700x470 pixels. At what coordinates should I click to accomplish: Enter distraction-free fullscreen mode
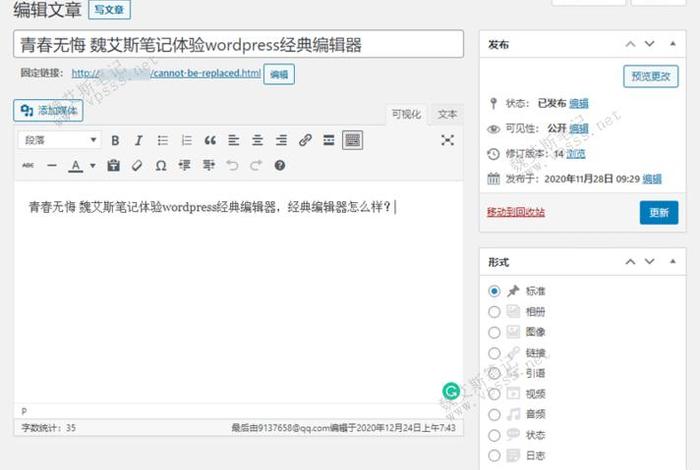tap(447, 141)
